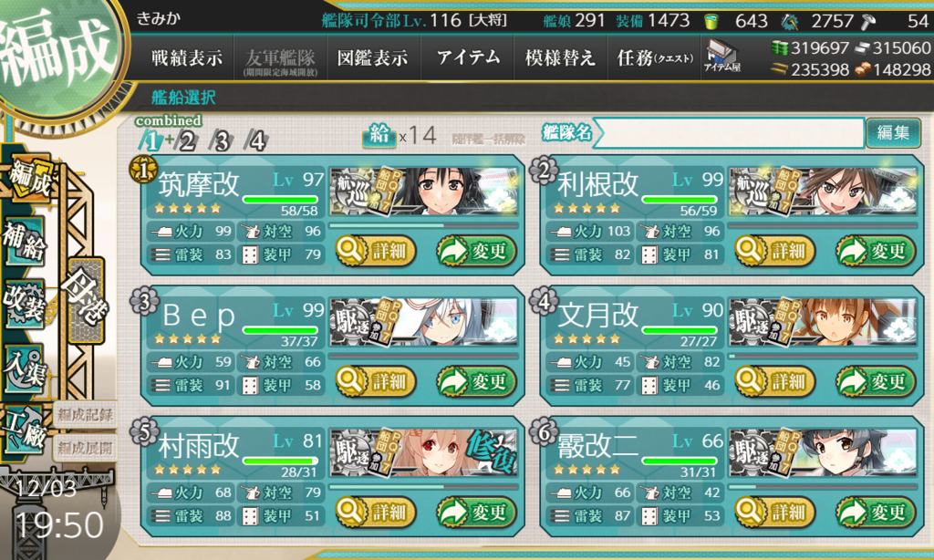Open the アイテム屋 item shop icon
Image resolution: width=934 pixels, height=560 pixels.
(x=722, y=57)
